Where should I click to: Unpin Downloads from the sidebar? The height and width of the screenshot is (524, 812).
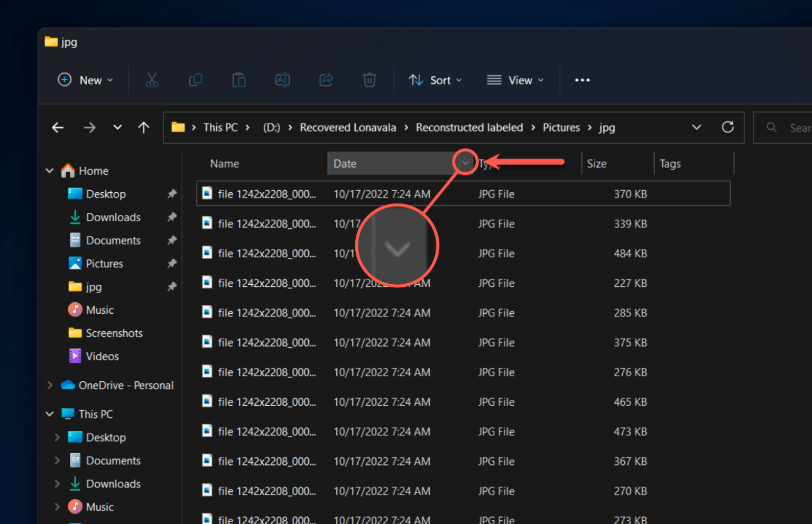(172, 217)
